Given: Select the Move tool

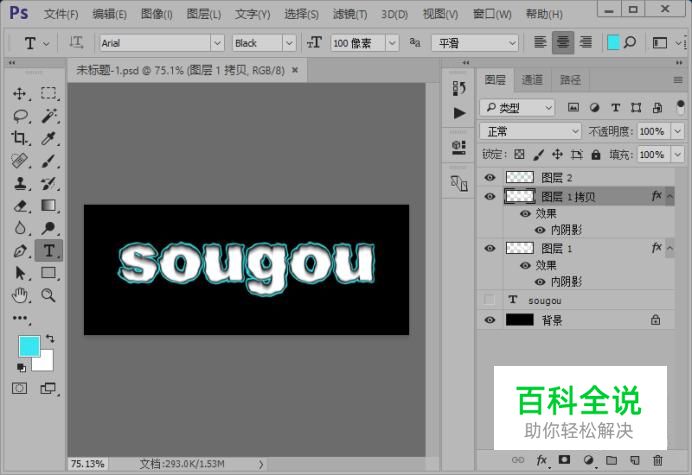Looking at the screenshot, I should pyautogui.click(x=19, y=94).
